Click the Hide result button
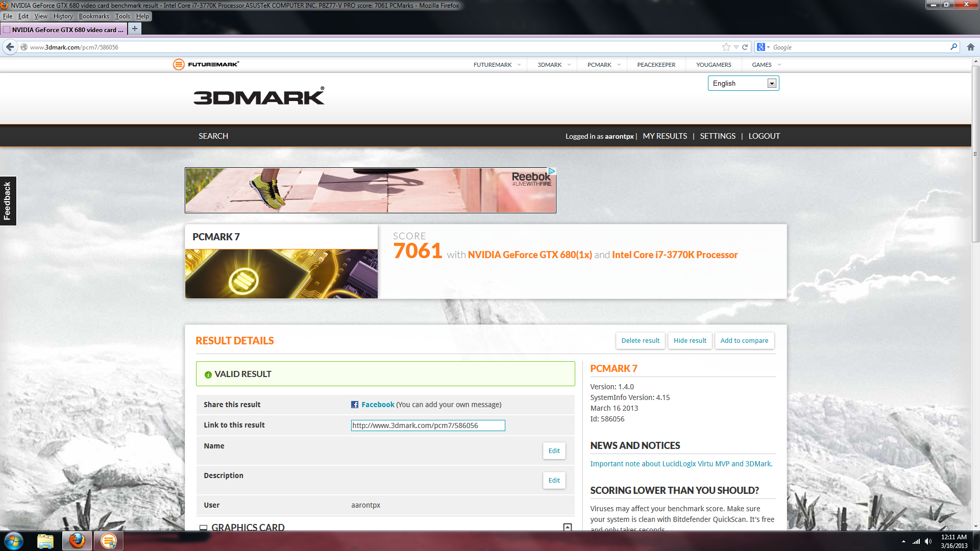The width and height of the screenshot is (980, 551). (690, 341)
